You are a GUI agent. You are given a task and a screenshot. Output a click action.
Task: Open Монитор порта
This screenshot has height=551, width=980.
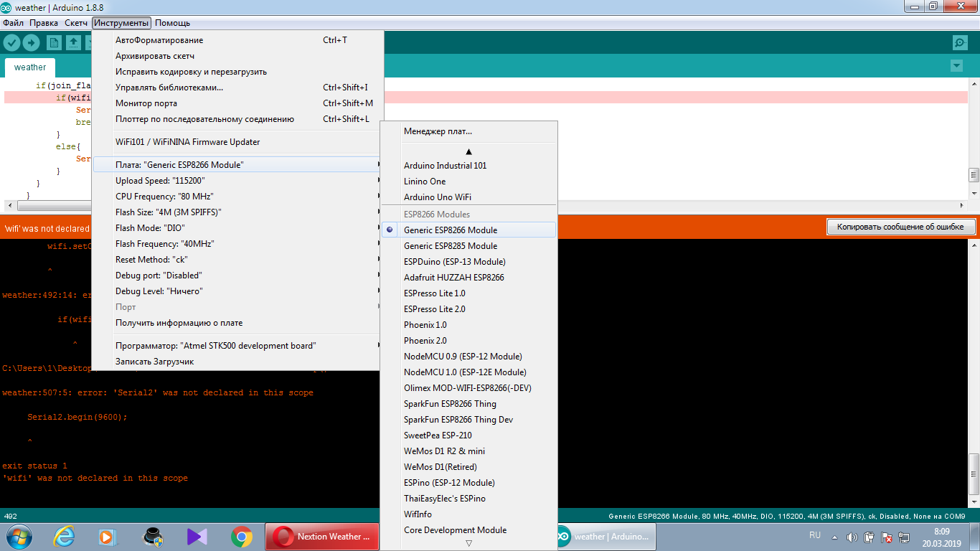coord(237,103)
